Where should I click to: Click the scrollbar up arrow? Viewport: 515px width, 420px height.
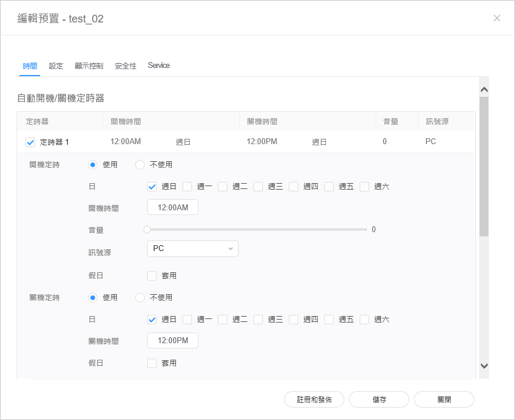pyautogui.click(x=484, y=90)
